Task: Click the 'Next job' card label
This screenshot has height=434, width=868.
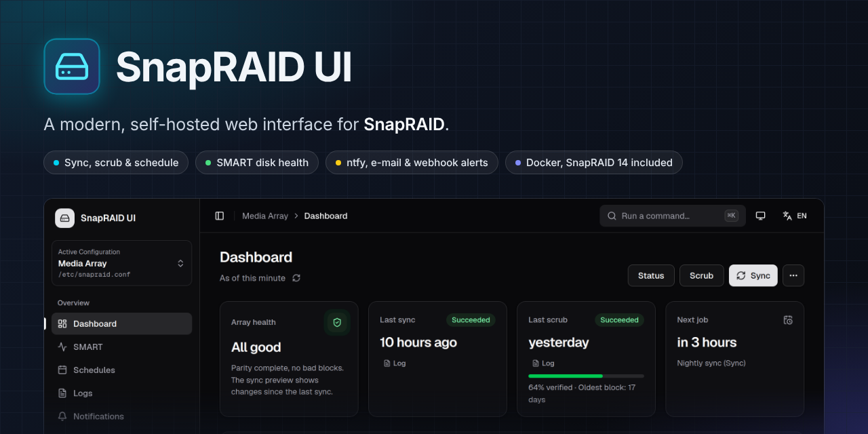Action: [692, 320]
